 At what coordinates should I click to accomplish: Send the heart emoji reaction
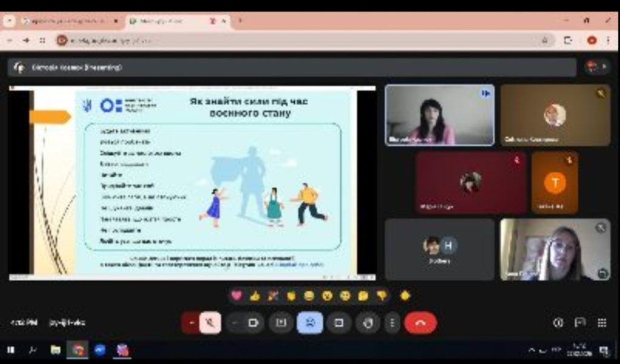237,296
